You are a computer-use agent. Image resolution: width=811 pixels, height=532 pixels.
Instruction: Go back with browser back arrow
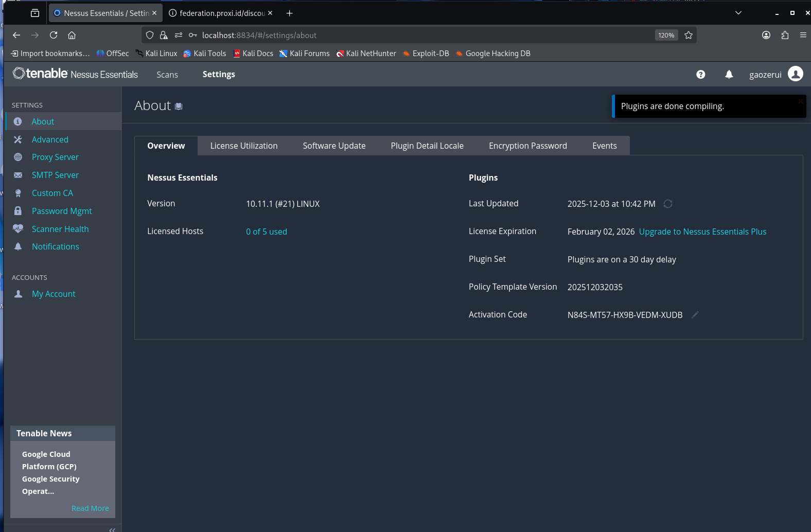click(16, 35)
